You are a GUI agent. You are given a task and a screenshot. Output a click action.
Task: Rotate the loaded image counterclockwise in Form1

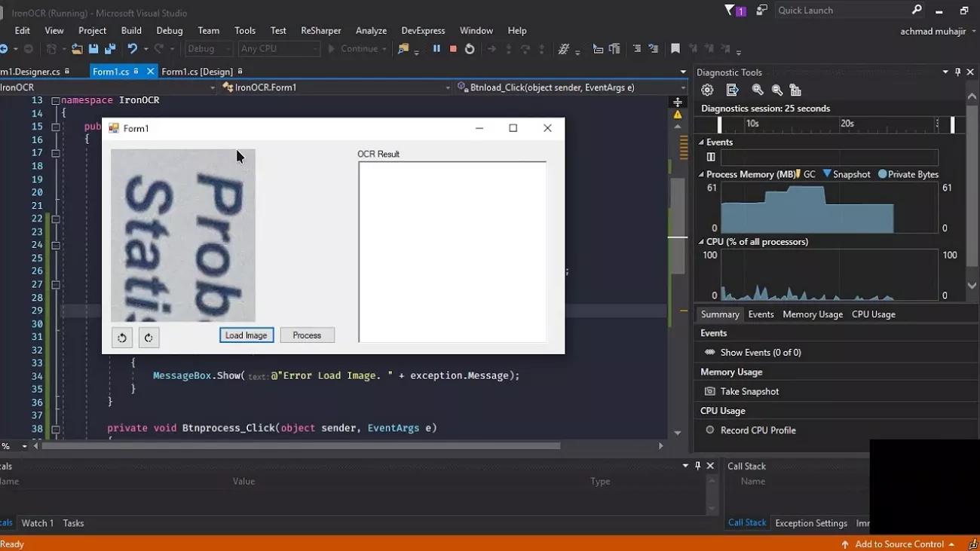coord(121,337)
